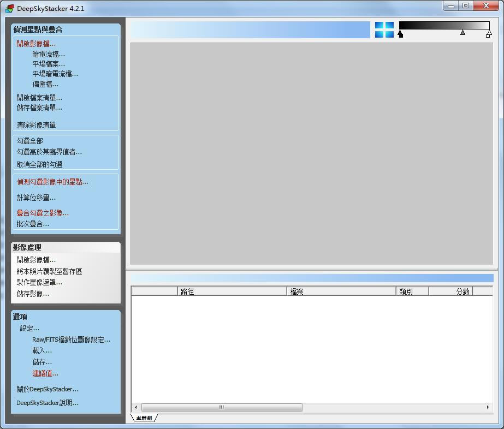Image resolution: width=504 pixels, height=429 pixels.
Task: Open Raw/FITS digital development settings
Action: [72, 339]
